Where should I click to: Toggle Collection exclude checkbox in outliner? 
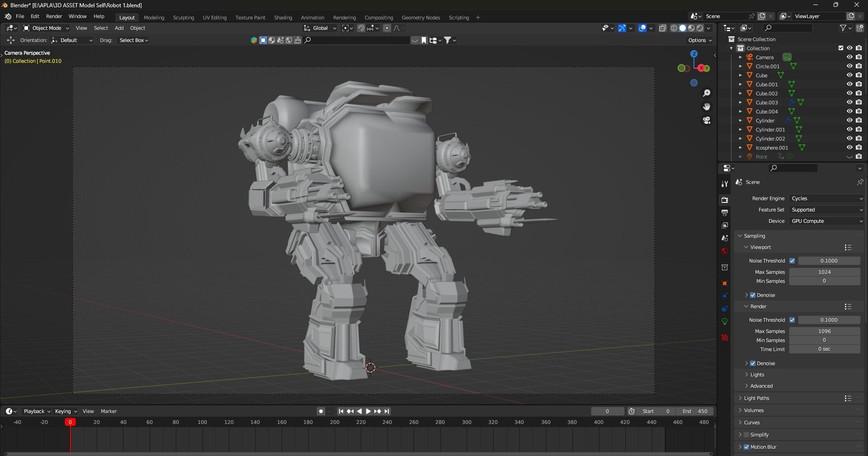(841, 48)
